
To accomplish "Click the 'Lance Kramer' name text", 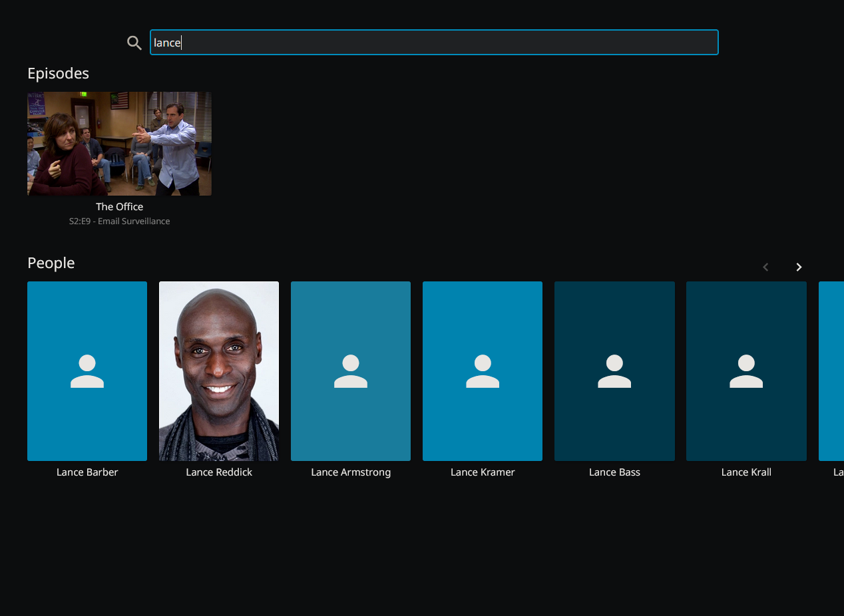I will [x=483, y=472].
